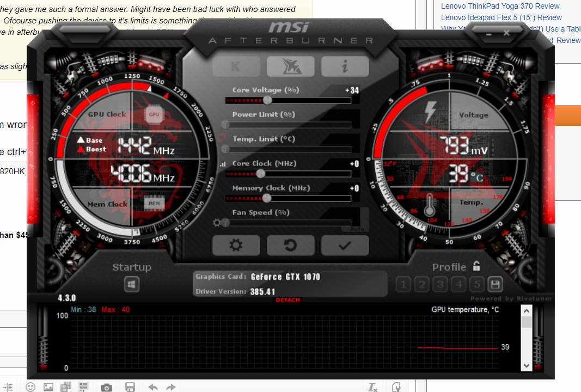581x392 pixels.
Task: Click the Core Clock '+0' value
Action: coord(354,164)
